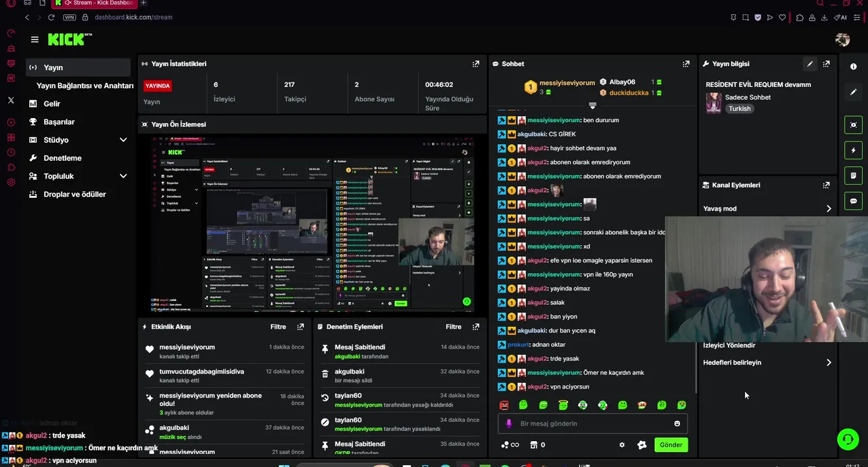Click the Turkish language tag
The width and height of the screenshot is (868, 467).
pos(740,109)
